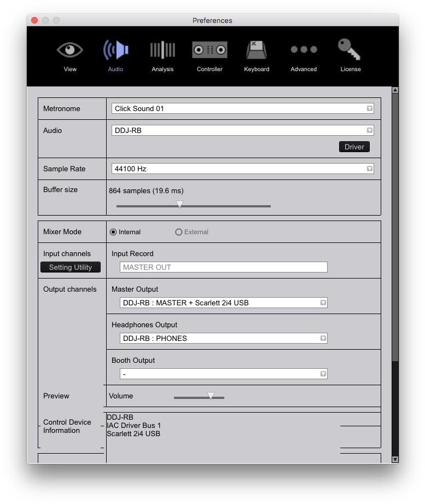Open the Controller deck icon

point(209,50)
